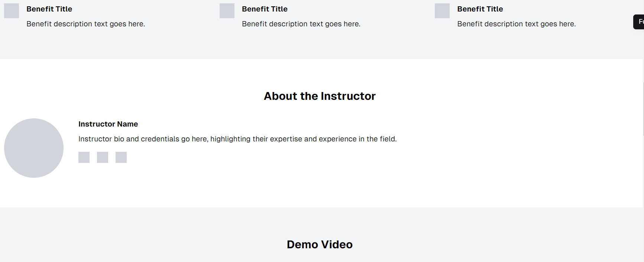This screenshot has height=262, width=644.
Task: Select the Instructor Name heading
Action: click(x=108, y=124)
